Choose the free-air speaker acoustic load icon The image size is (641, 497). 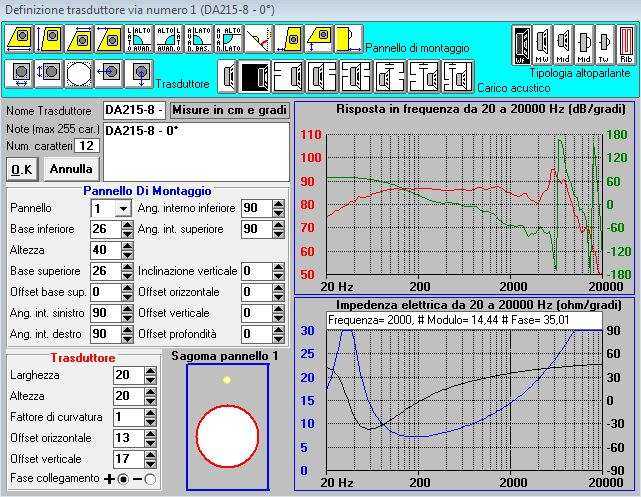pos(228,76)
